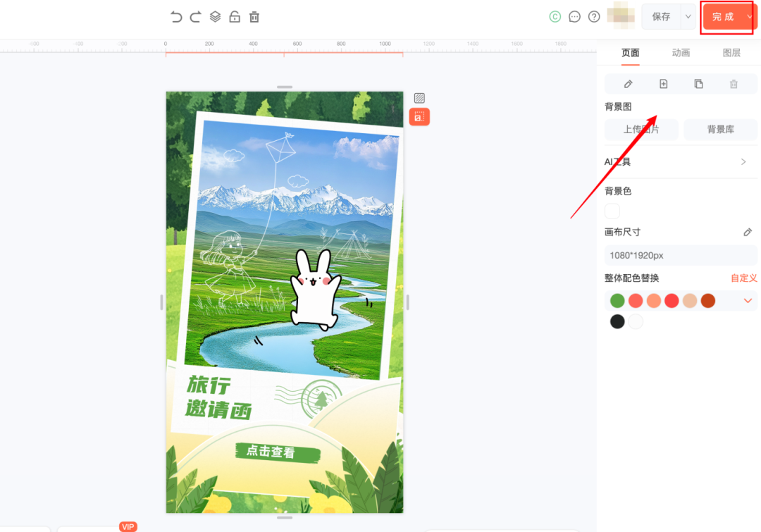
Task: Click the canvas top resize handle
Action: click(x=285, y=87)
